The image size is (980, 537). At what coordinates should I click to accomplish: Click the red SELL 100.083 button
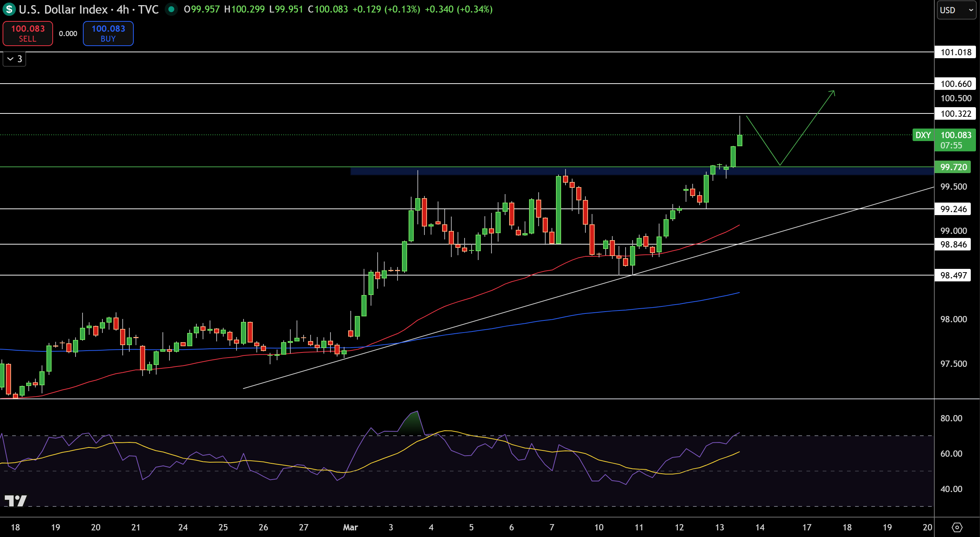tap(28, 34)
